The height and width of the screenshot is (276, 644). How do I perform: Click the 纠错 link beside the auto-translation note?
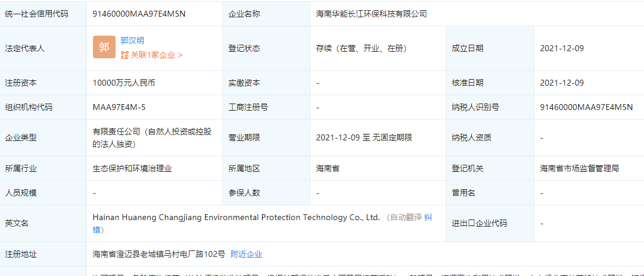[x=428, y=218]
